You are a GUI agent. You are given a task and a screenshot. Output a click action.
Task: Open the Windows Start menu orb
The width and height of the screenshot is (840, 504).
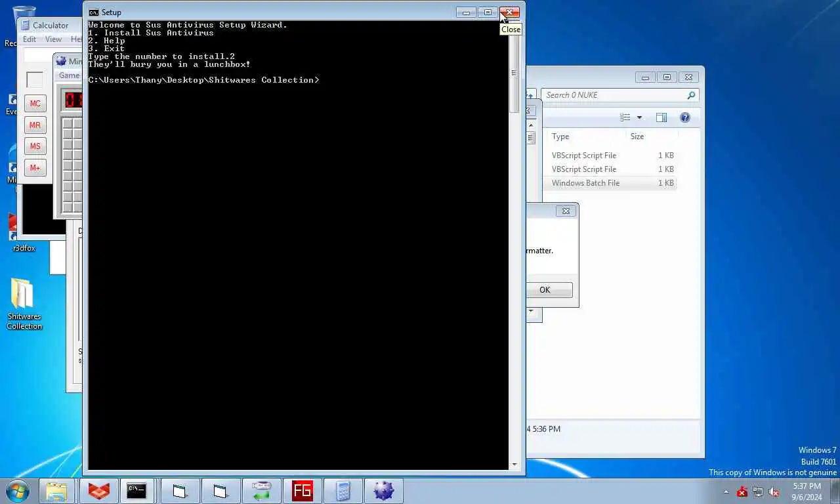click(x=18, y=491)
